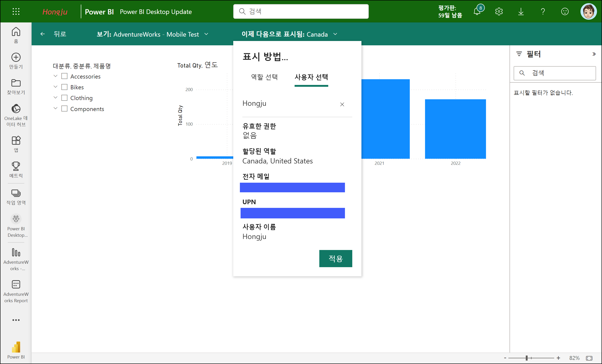Select the 사용자 선택 tab

click(x=311, y=77)
